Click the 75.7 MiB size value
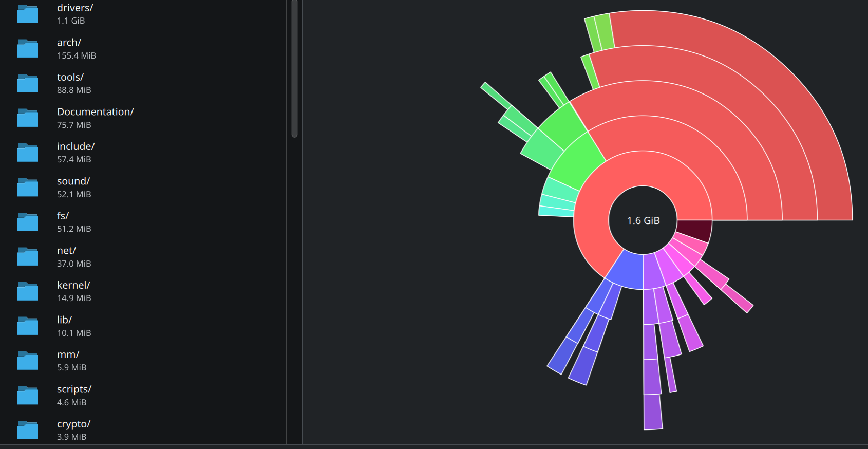Viewport: 868px width, 449px height. [x=74, y=125]
